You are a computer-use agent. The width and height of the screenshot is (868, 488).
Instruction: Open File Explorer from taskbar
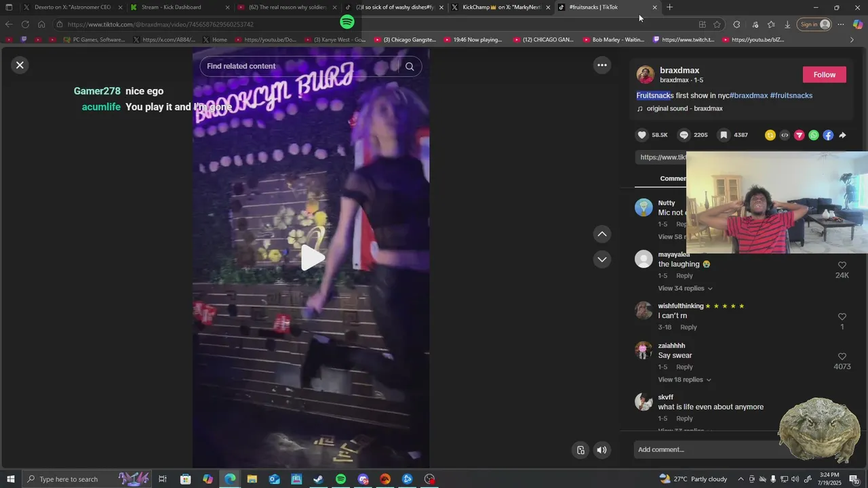click(x=252, y=479)
